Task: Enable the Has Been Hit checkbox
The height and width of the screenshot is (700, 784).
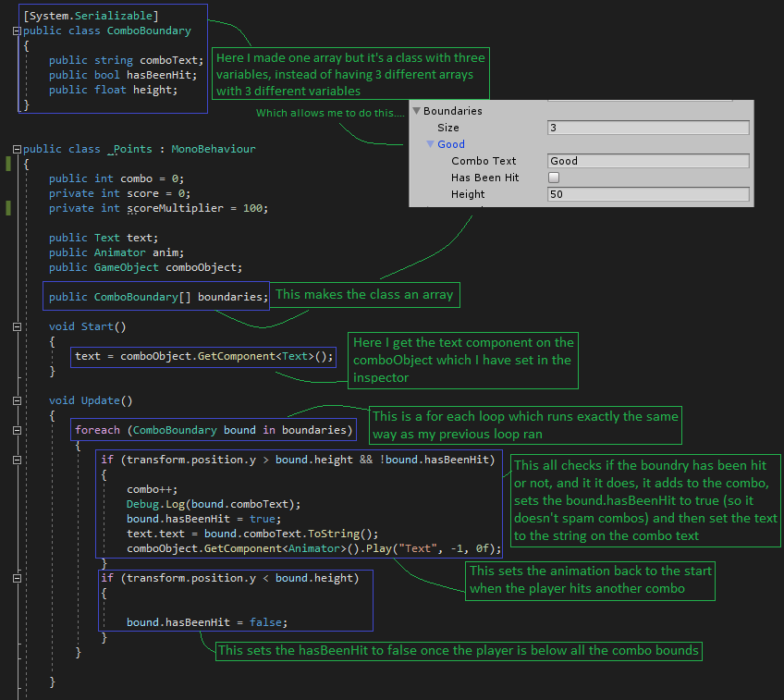Action: tap(554, 178)
